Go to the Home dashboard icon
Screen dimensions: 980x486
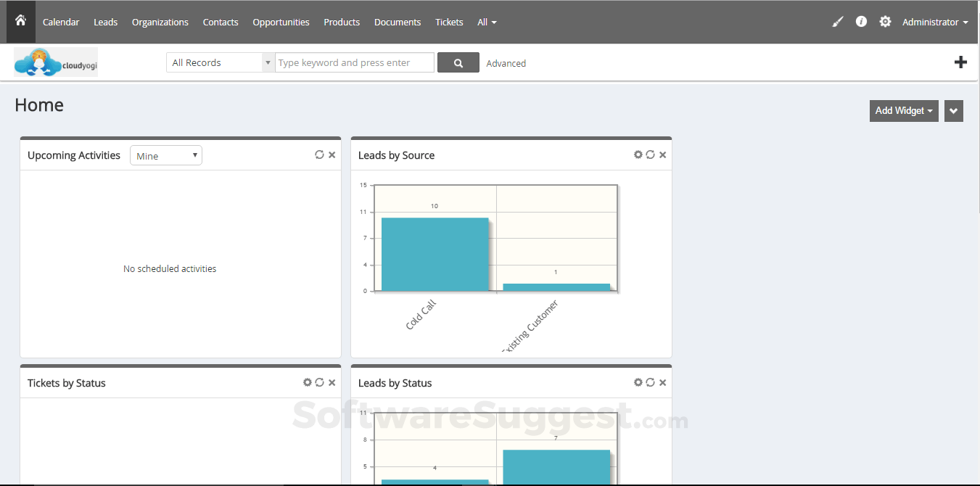click(20, 21)
